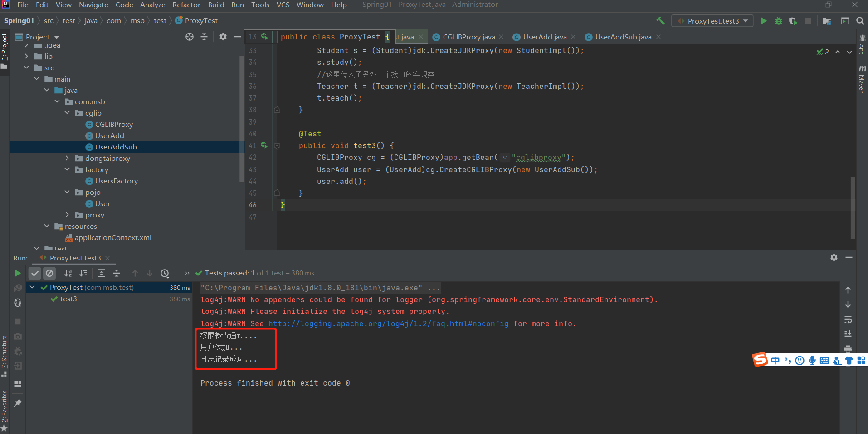Debug with the green bug icon
This screenshot has height=434, width=868.
(x=779, y=21)
